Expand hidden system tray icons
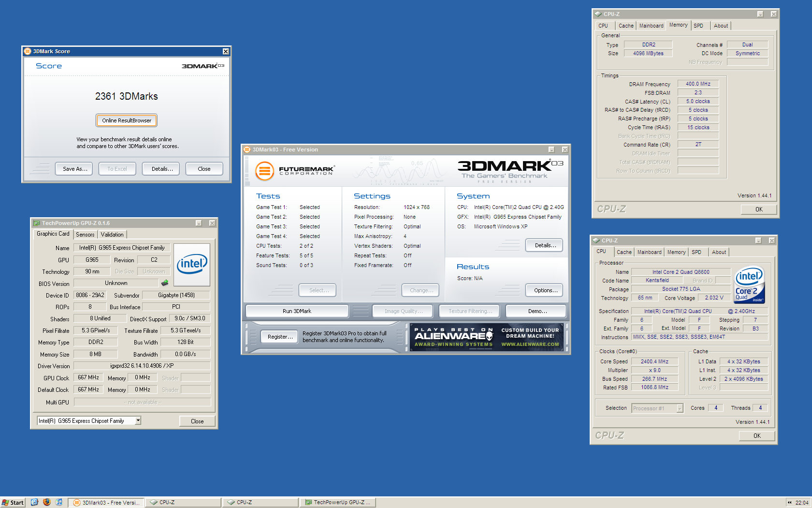The width and height of the screenshot is (812, 508). point(790,502)
